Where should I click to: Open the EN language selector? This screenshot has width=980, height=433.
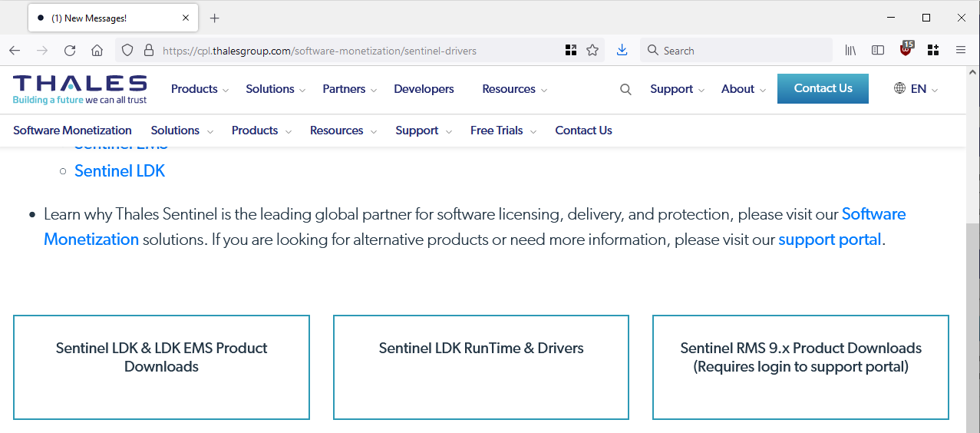tap(923, 89)
